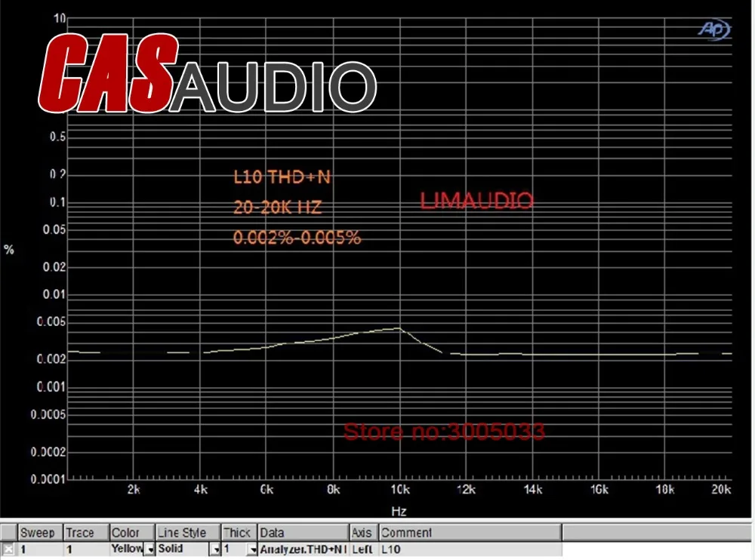Screen dimensions: 755x560
Task: Click the 20k label on Hz axis
Action: [721, 490]
